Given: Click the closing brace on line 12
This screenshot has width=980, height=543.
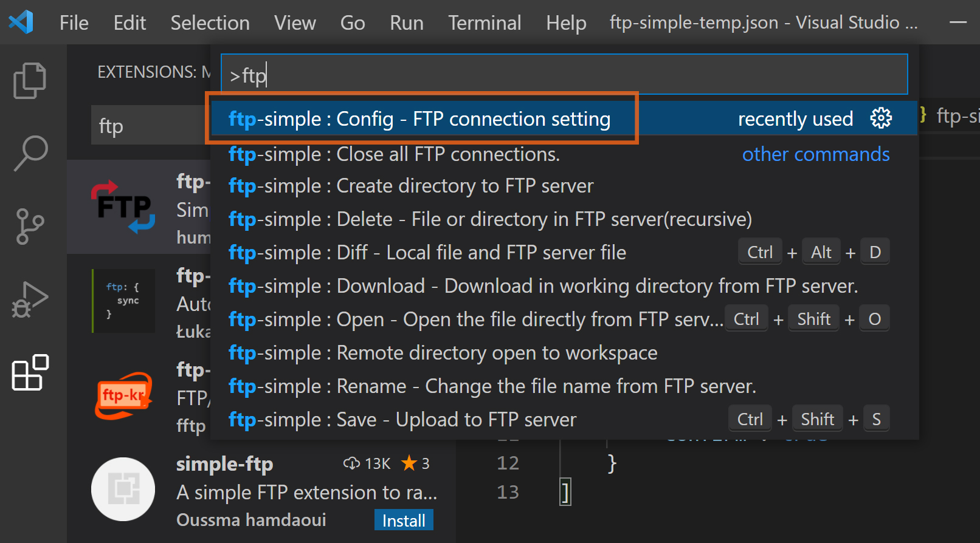Looking at the screenshot, I should pyautogui.click(x=612, y=463).
